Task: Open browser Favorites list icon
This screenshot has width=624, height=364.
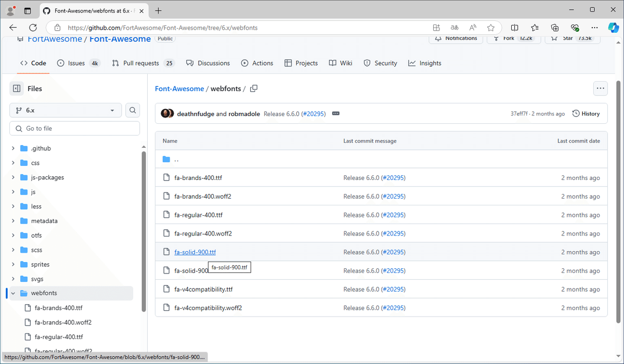Action: 535,28
